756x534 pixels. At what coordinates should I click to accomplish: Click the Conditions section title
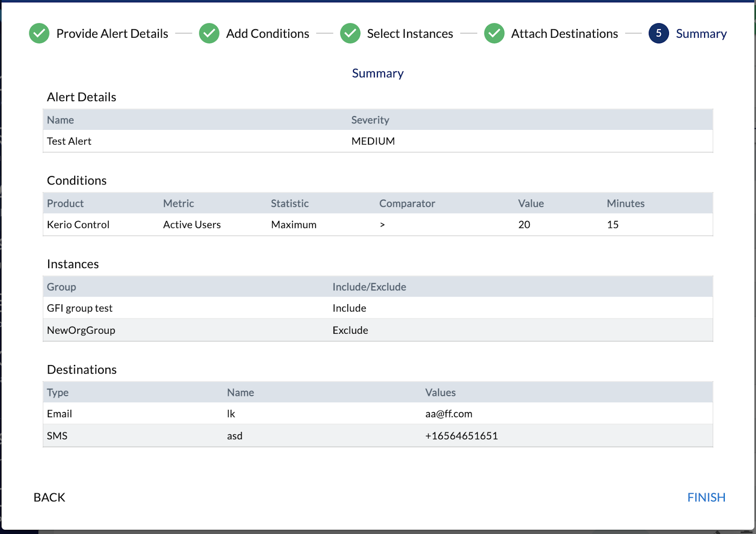click(77, 180)
